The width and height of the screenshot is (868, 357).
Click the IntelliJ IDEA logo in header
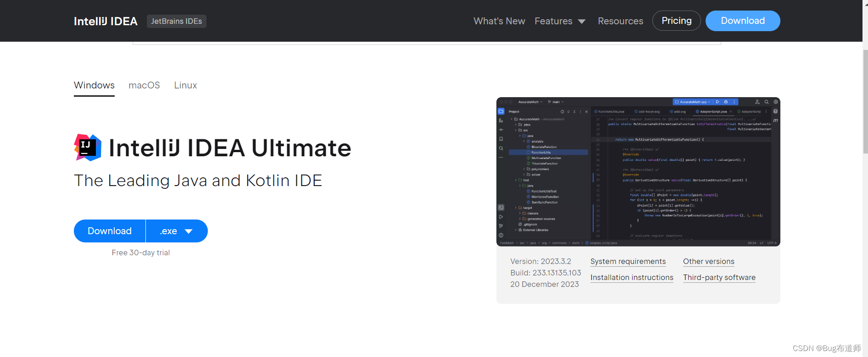pyautogui.click(x=106, y=21)
